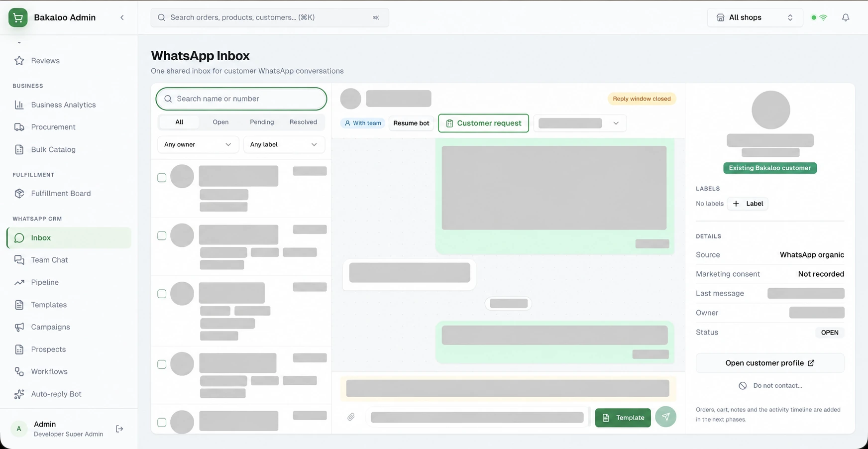Screen dimensions: 868x449
Task: Go to the Pipeline page
Action: (x=69, y=282)
